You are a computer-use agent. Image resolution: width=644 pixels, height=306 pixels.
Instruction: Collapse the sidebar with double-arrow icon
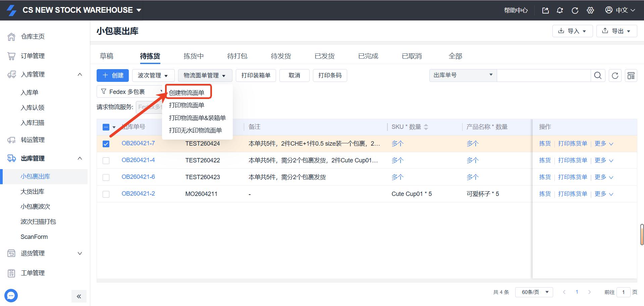pyautogui.click(x=79, y=296)
